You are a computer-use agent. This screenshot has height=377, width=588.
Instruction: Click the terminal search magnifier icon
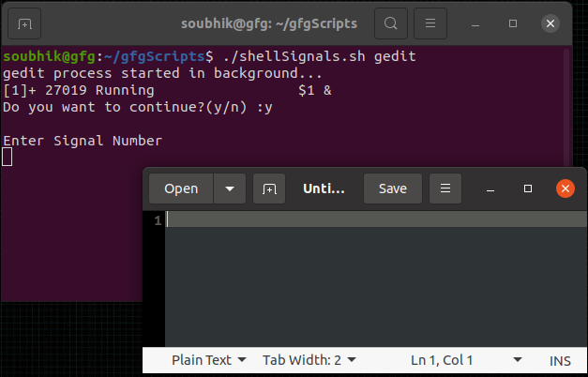(391, 23)
